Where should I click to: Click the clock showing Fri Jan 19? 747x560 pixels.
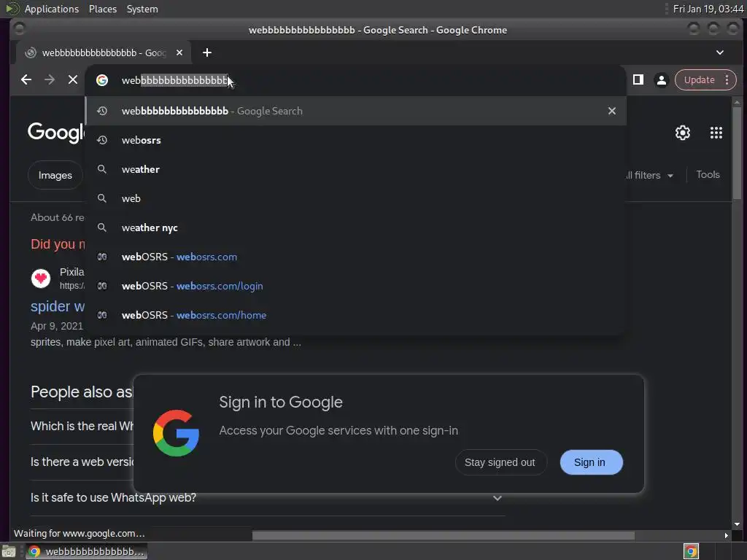click(x=708, y=9)
